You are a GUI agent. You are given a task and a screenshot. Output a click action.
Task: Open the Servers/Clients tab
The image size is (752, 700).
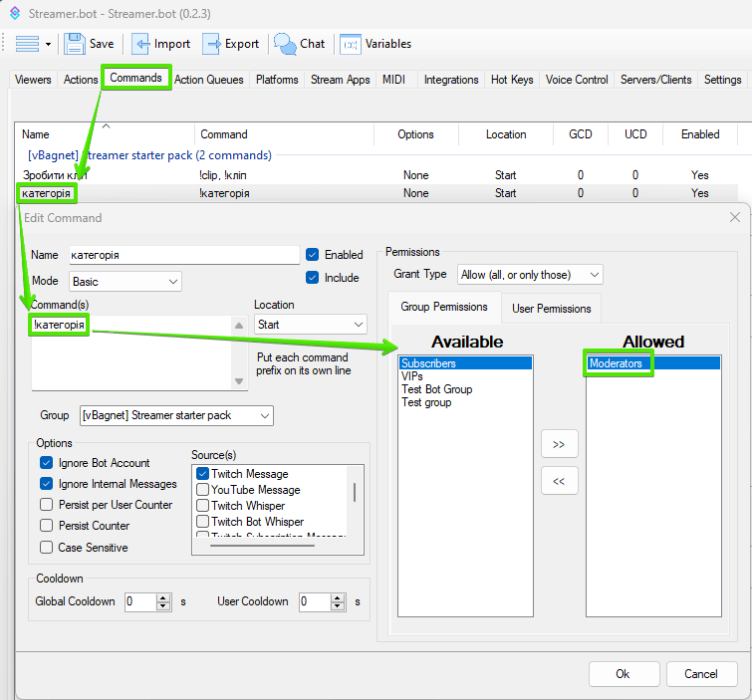pyautogui.click(x=656, y=80)
